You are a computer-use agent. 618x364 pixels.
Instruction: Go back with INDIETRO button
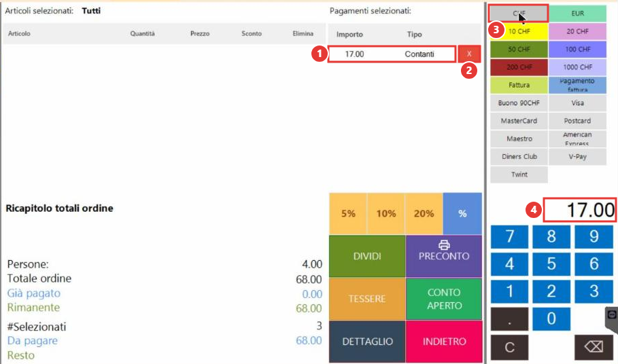[x=444, y=342]
